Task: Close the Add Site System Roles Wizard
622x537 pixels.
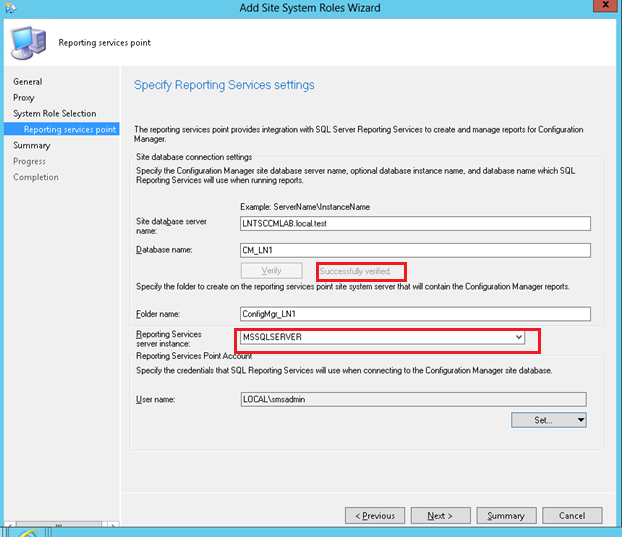Action: tap(605, 5)
